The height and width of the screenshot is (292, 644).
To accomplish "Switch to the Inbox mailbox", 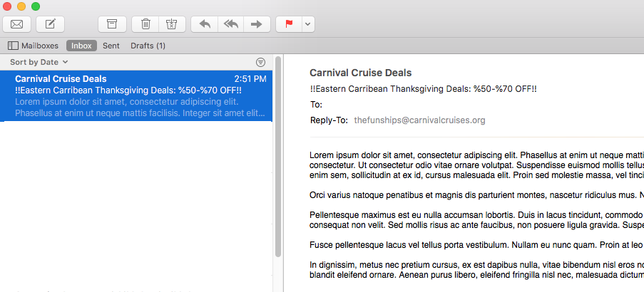I will coord(81,46).
